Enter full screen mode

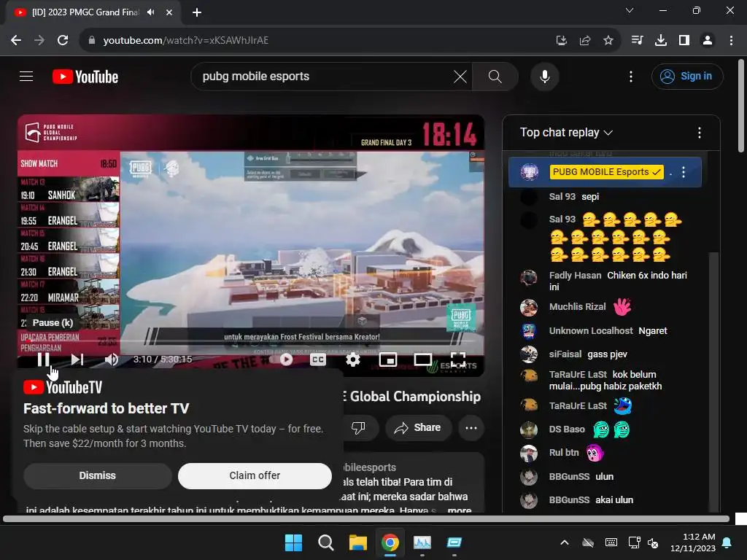pyautogui.click(x=458, y=359)
